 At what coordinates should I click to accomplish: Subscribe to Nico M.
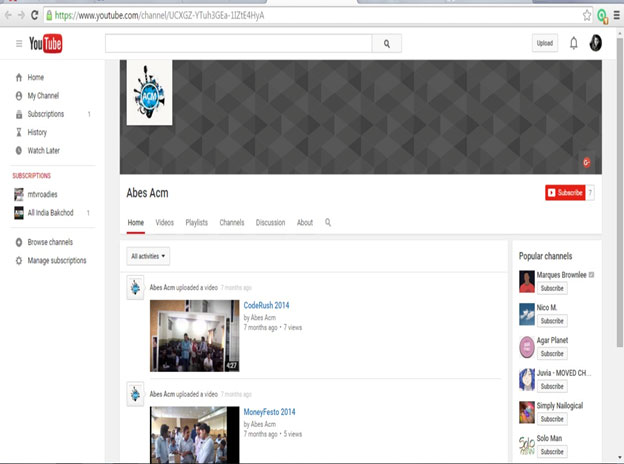click(x=552, y=321)
